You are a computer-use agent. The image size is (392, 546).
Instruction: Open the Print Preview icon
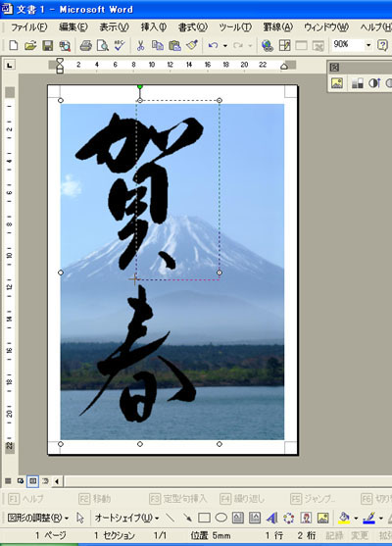click(x=102, y=46)
